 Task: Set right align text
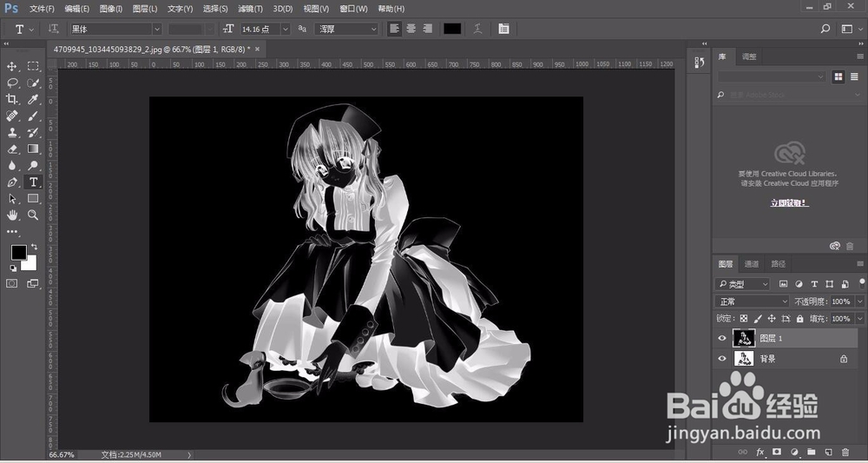click(427, 29)
